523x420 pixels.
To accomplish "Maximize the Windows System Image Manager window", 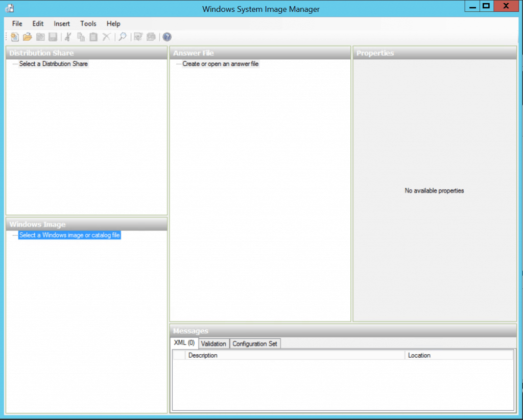I will click(487, 6).
